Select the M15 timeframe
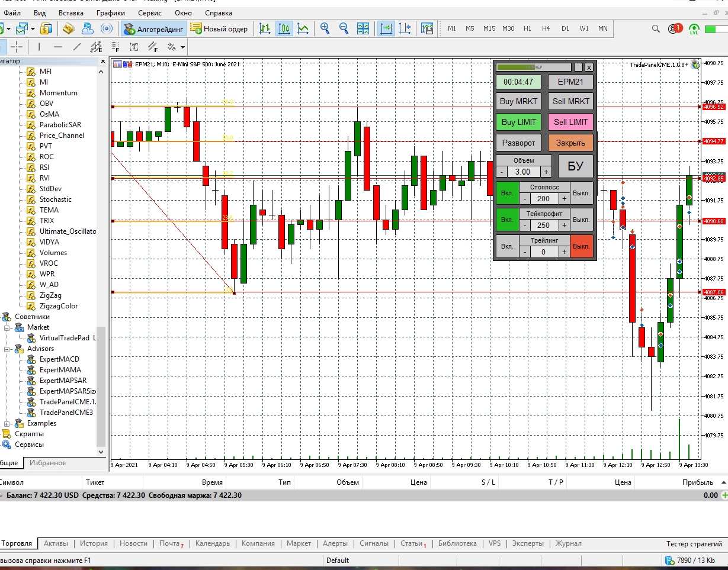Image resolution: width=728 pixels, height=570 pixels. 489,28
